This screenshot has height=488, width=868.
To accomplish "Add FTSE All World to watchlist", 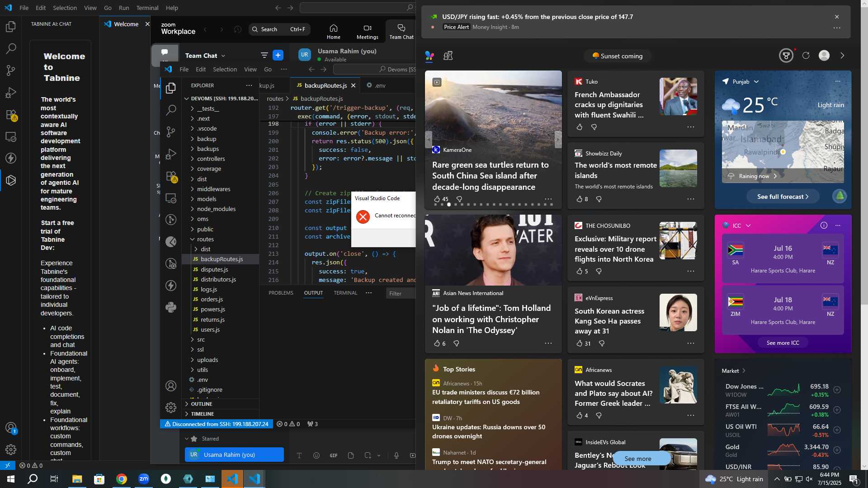I will pos(837,410).
